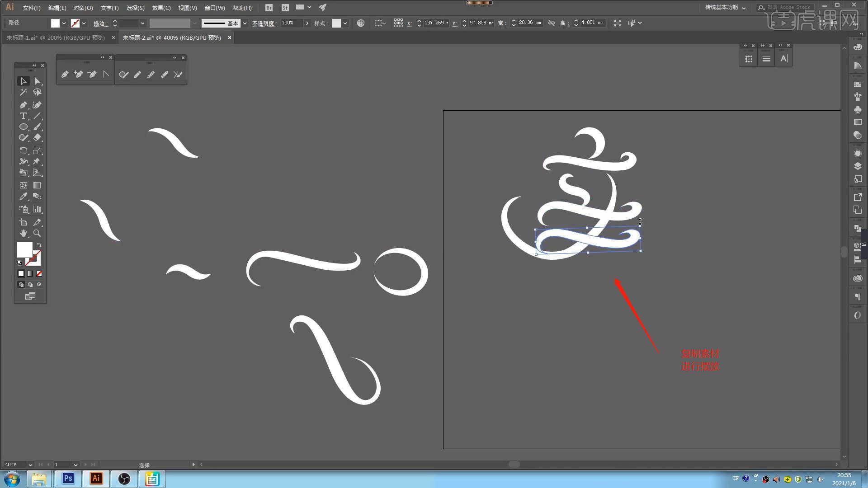The height and width of the screenshot is (488, 868).
Task: Open the 效果(C) menu
Action: [x=161, y=8]
